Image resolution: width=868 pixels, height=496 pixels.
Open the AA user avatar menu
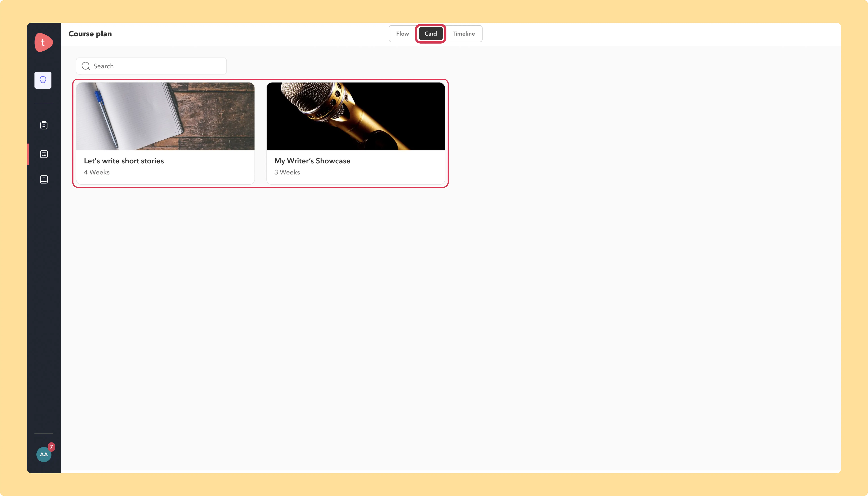pyautogui.click(x=44, y=454)
